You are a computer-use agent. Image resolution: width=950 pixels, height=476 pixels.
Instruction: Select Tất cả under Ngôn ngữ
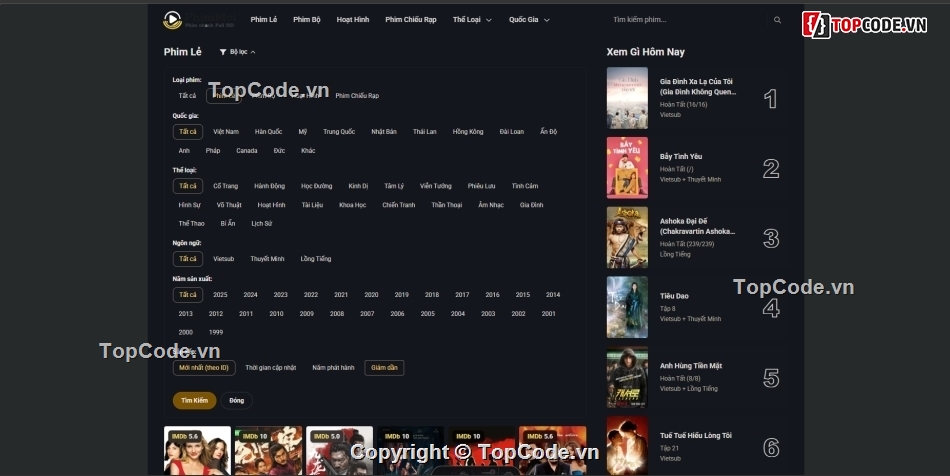pyautogui.click(x=187, y=259)
